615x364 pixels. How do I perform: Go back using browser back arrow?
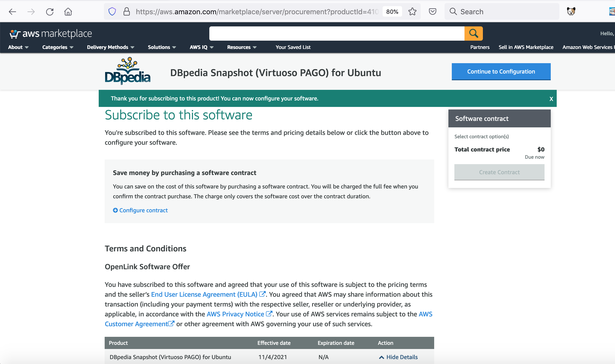pyautogui.click(x=12, y=12)
